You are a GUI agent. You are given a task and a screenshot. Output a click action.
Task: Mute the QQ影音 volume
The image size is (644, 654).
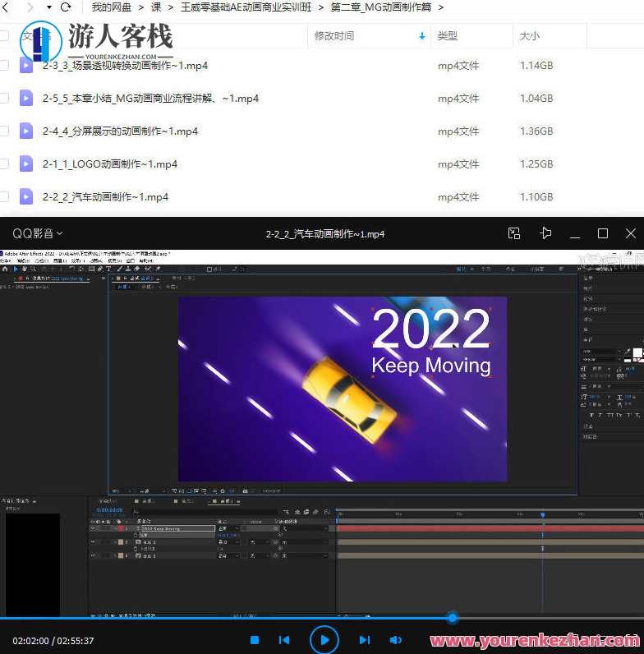coord(395,640)
